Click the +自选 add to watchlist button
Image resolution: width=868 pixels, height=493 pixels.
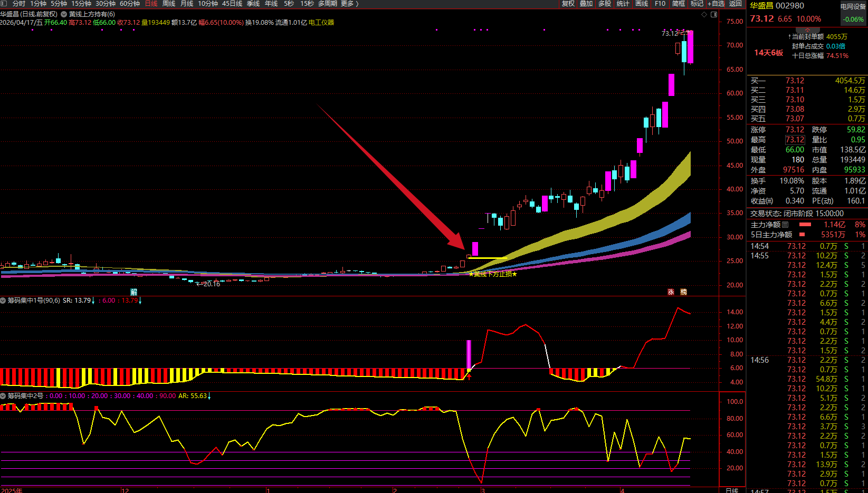pos(716,4)
